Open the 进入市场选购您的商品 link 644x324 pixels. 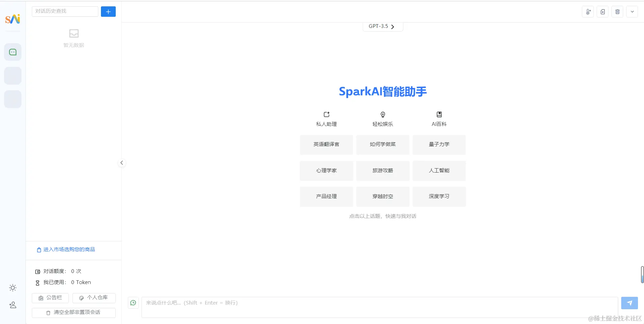(x=66, y=249)
